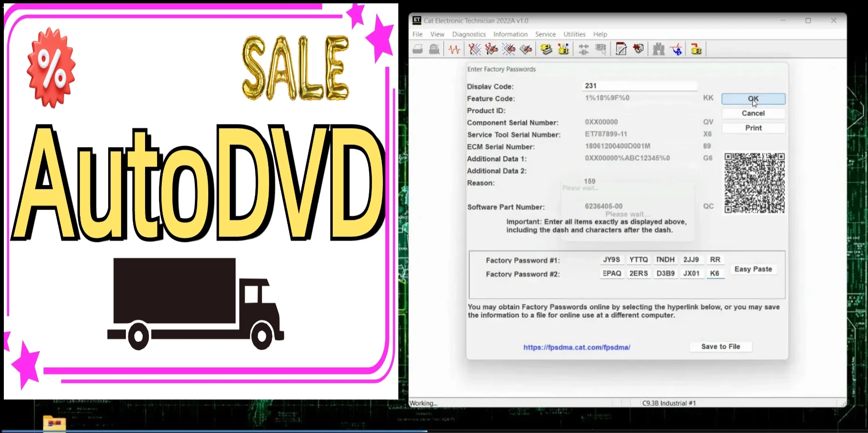View Active Diagnostic Codes icon

[473, 49]
